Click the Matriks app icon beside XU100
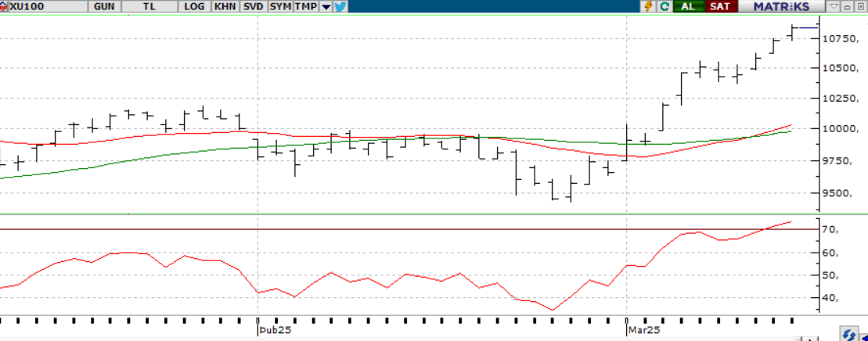This screenshot has height=341, width=868. (x=5, y=6)
